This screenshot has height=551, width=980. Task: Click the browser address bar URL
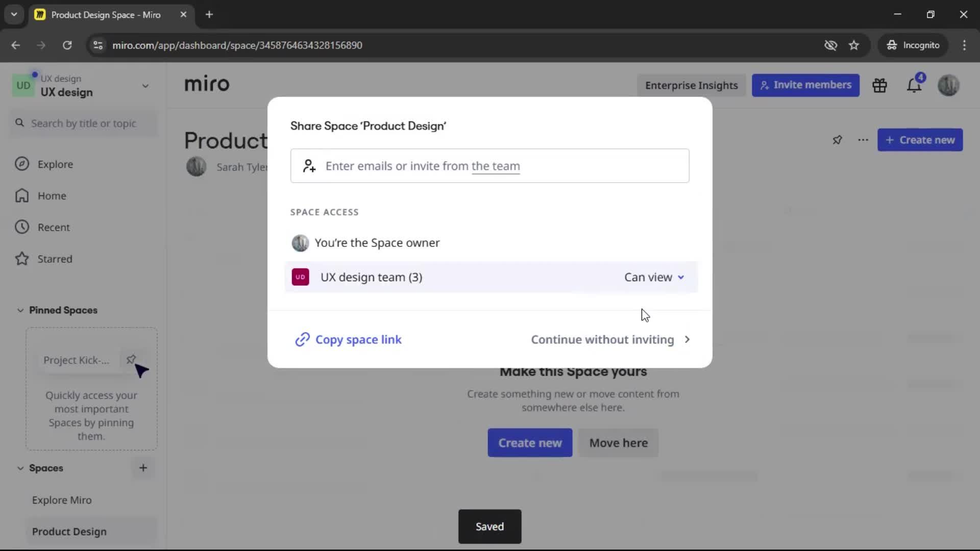(237, 45)
